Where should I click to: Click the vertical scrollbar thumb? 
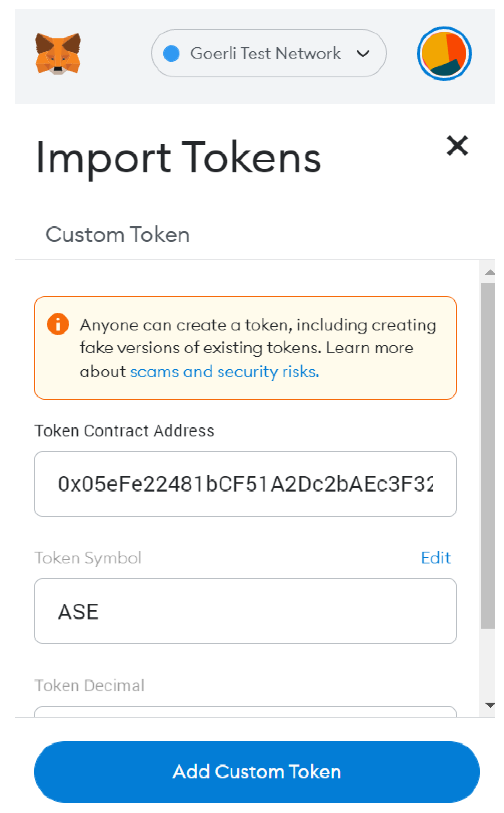click(x=487, y=454)
